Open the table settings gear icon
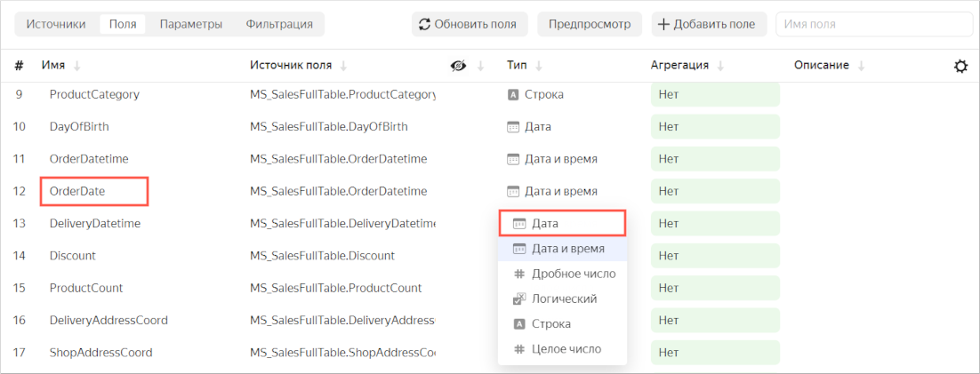This screenshot has height=374, width=980. click(960, 66)
